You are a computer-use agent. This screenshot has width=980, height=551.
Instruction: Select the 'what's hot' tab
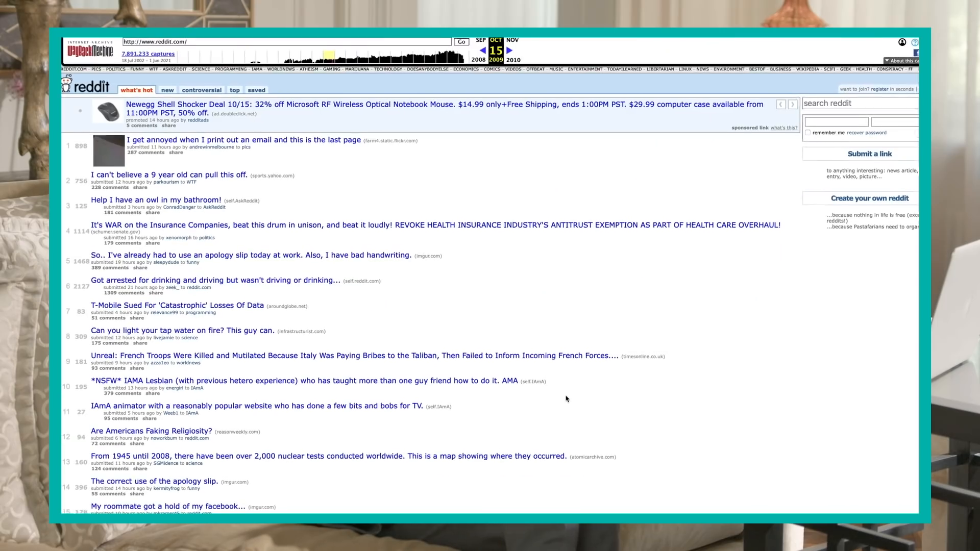coord(136,89)
